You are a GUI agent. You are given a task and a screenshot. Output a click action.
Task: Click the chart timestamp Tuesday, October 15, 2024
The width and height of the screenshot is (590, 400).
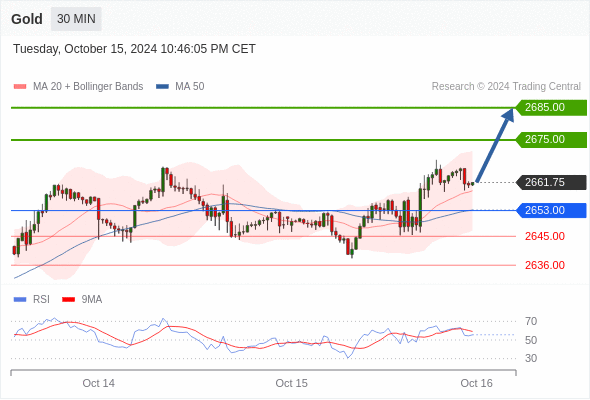[134, 49]
